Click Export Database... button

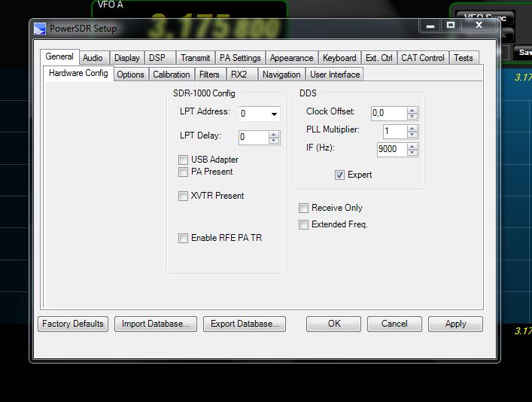click(x=245, y=324)
